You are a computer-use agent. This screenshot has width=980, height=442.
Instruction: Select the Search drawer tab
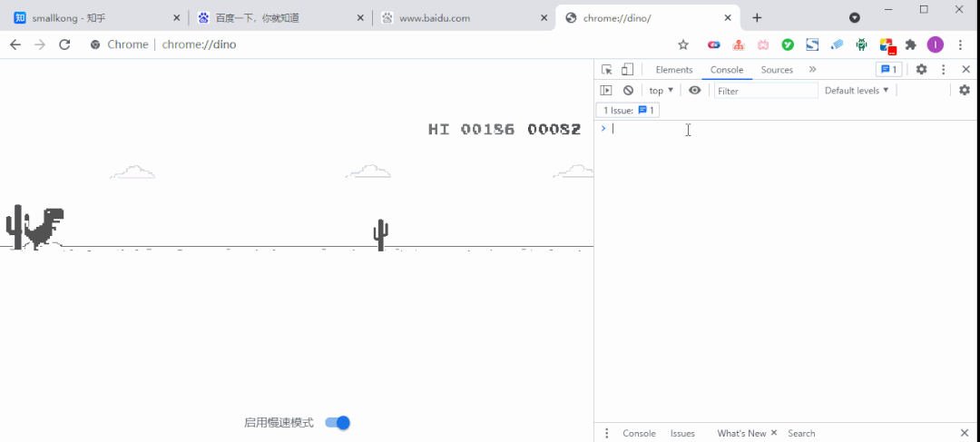pos(801,433)
